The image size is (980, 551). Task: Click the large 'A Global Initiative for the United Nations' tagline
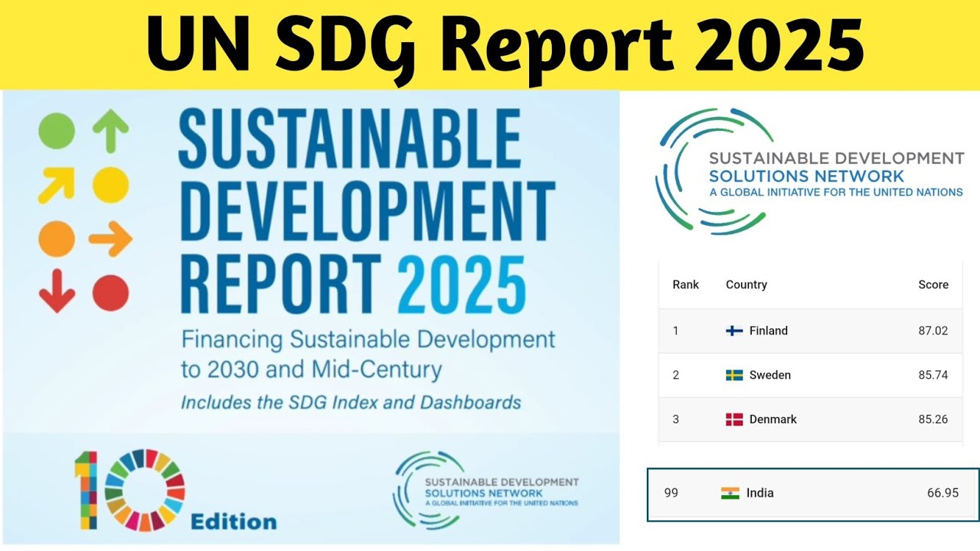coord(836,193)
